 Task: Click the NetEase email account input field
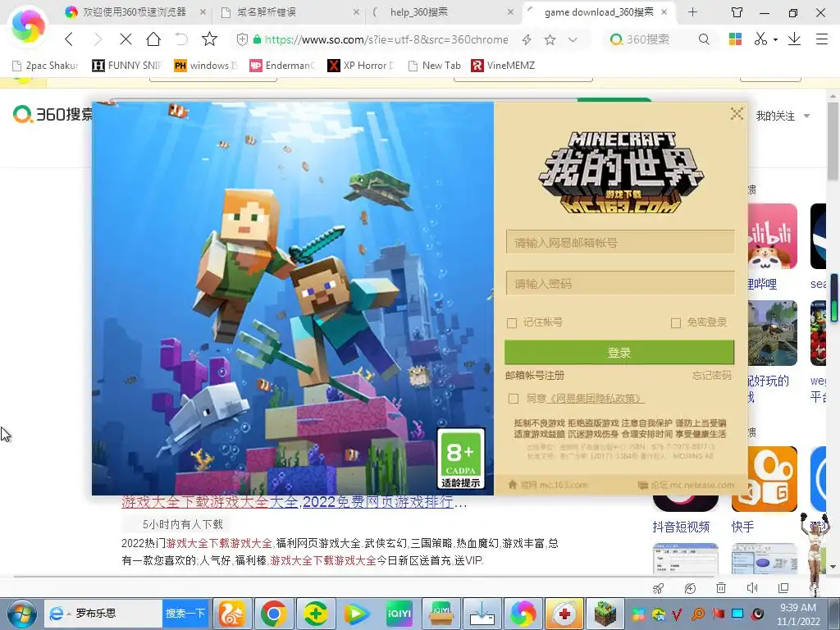tap(620, 243)
